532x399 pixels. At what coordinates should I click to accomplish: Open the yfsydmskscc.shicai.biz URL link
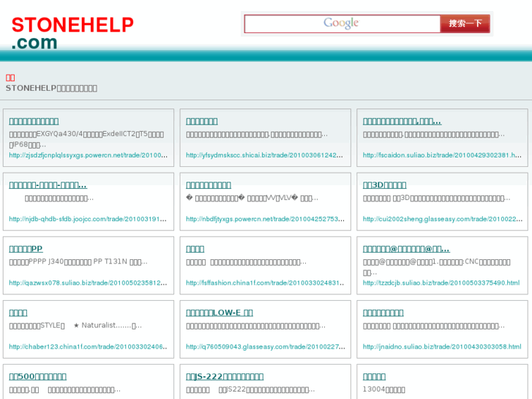[x=264, y=155]
